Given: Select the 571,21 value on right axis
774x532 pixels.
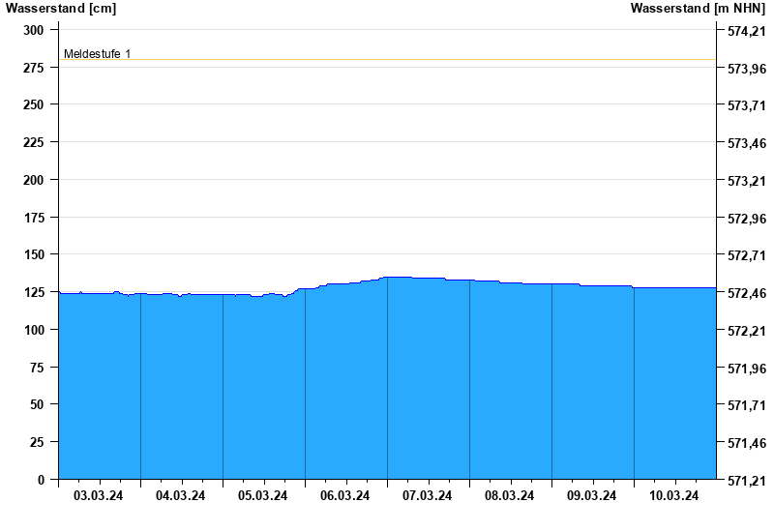Looking at the screenshot, I should [746, 481].
